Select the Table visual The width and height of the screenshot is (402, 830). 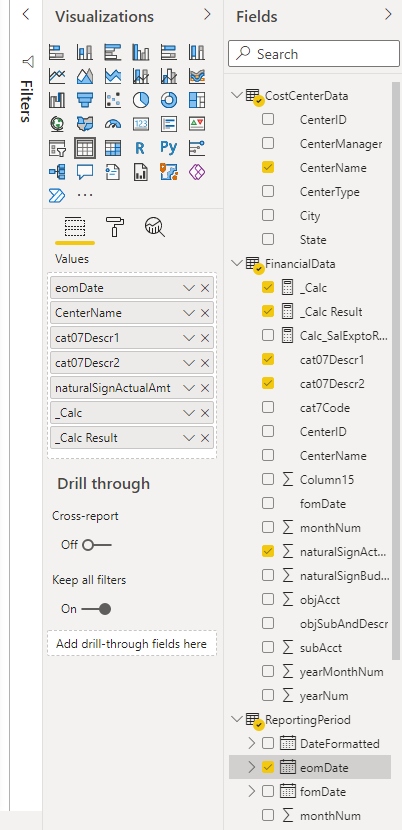point(85,148)
